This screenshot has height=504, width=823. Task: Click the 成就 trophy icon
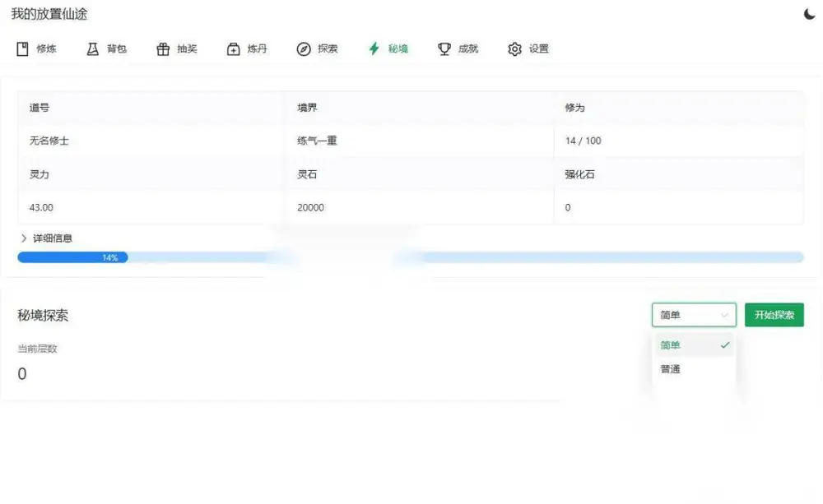444,49
